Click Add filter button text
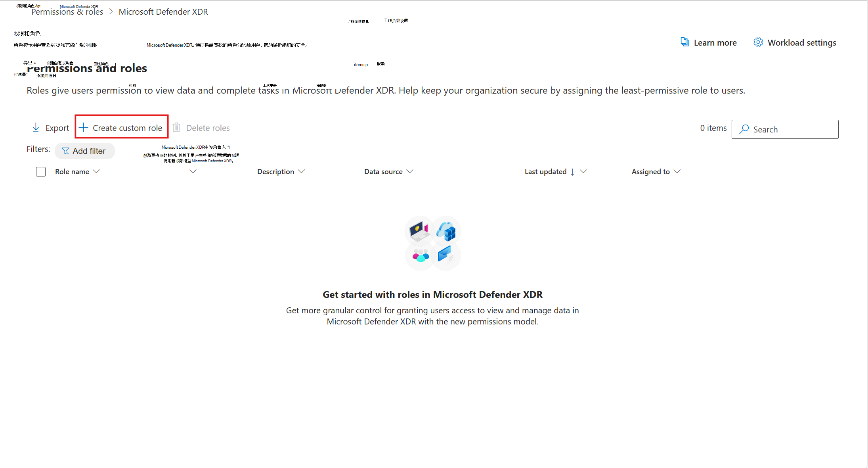Viewport: 868px width, 468px height. pos(89,151)
